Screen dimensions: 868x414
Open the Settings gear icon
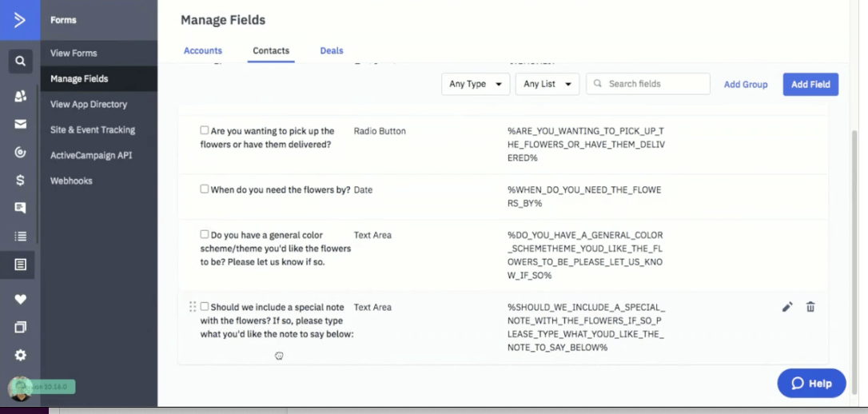[x=20, y=355]
